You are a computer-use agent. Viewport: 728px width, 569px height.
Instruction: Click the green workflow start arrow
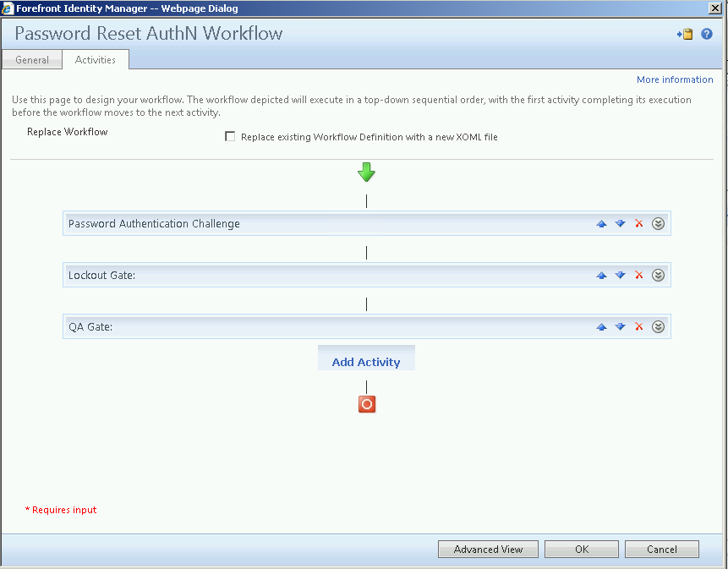coord(366,172)
